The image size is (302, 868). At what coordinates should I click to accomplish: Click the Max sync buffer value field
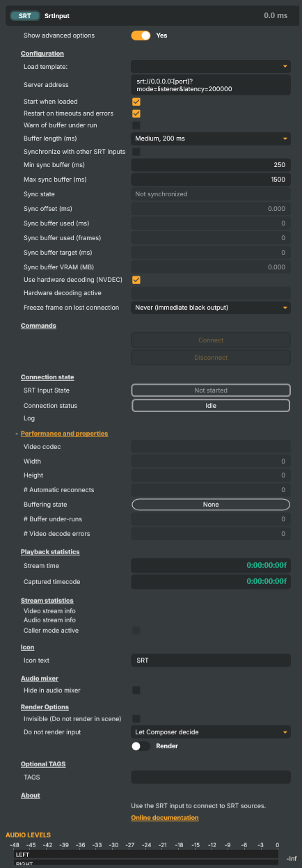211,180
